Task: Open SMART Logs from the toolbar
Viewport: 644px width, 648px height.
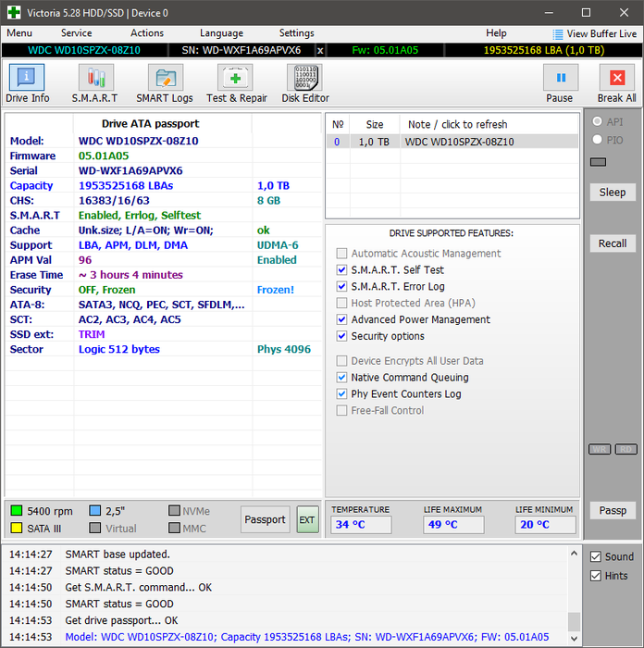Action: click(166, 77)
